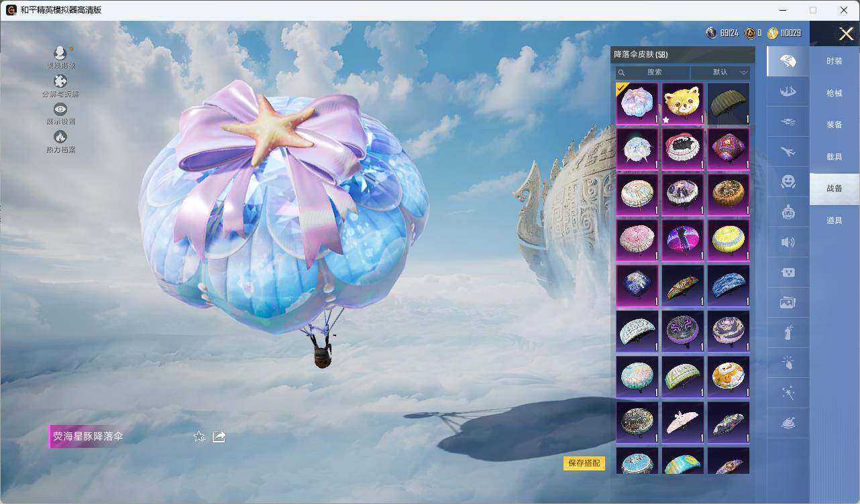Viewport: 860px width, 504px height.
Task: Switch to the 枪械 tab
Action: pyautogui.click(x=835, y=93)
